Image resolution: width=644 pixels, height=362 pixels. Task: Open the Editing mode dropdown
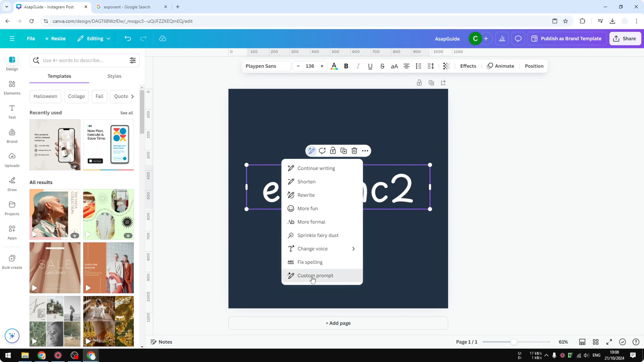[94, 38]
